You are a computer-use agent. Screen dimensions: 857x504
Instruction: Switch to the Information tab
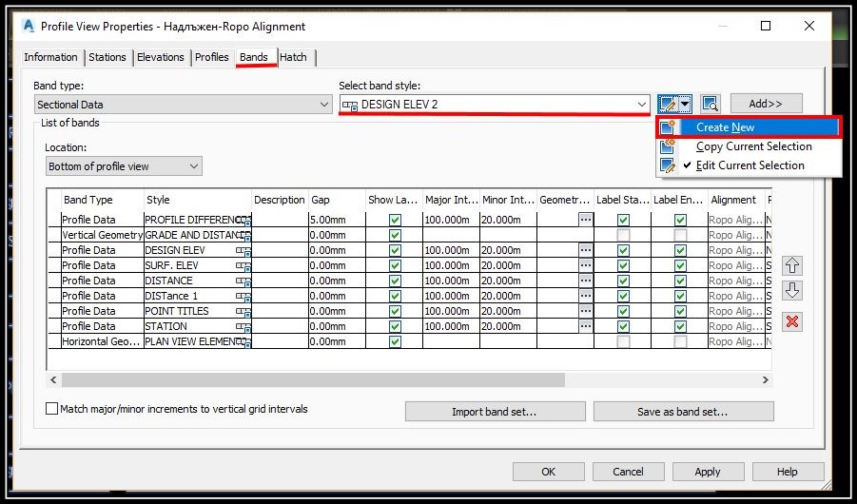50,57
